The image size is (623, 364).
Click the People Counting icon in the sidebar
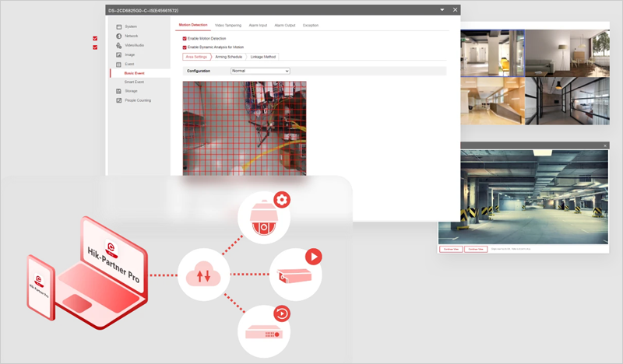118,100
